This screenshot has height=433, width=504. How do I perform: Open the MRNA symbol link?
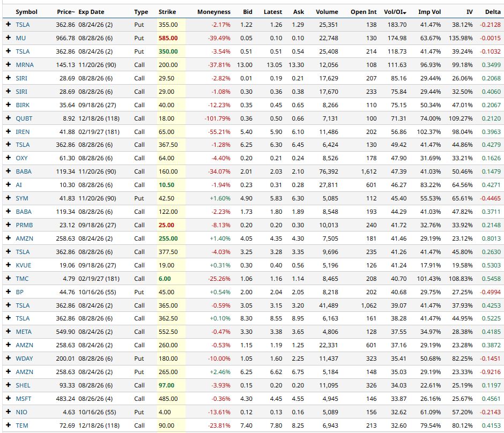[x=25, y=65]
